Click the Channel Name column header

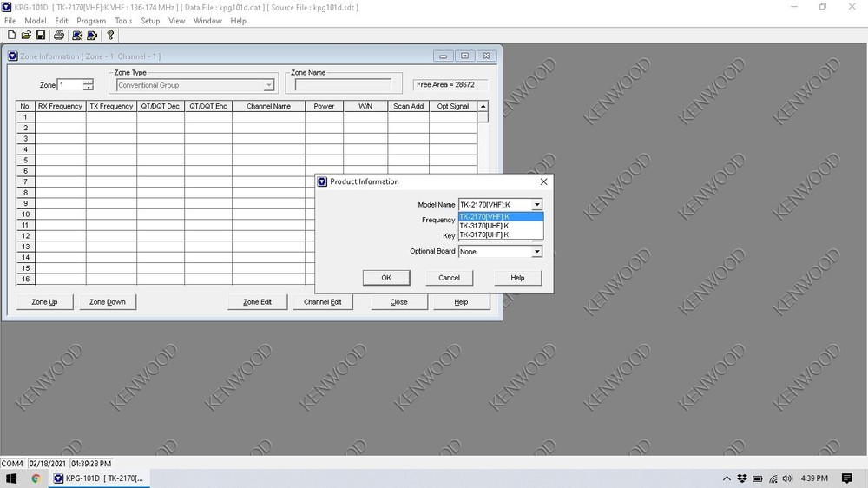click(268, 106)
